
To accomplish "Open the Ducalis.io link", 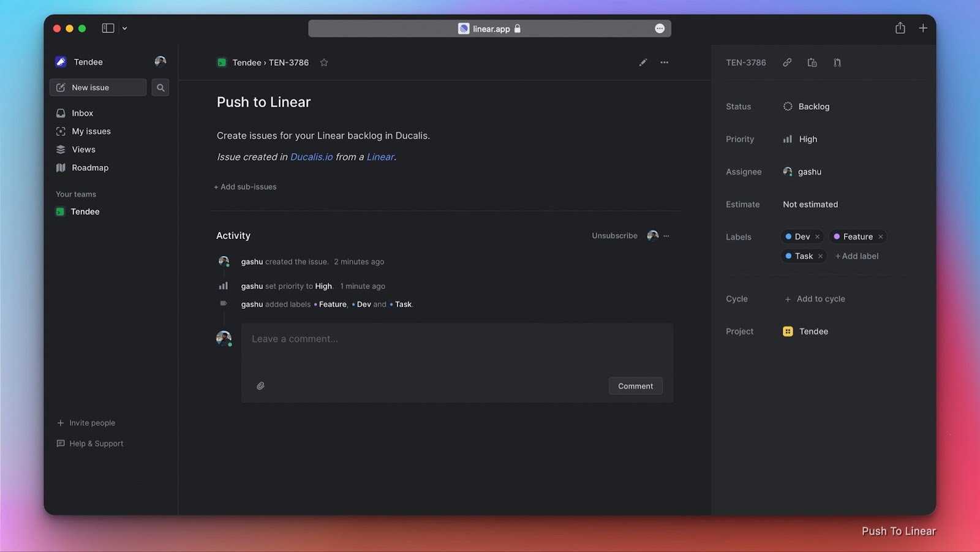I will tap(312, 157).
